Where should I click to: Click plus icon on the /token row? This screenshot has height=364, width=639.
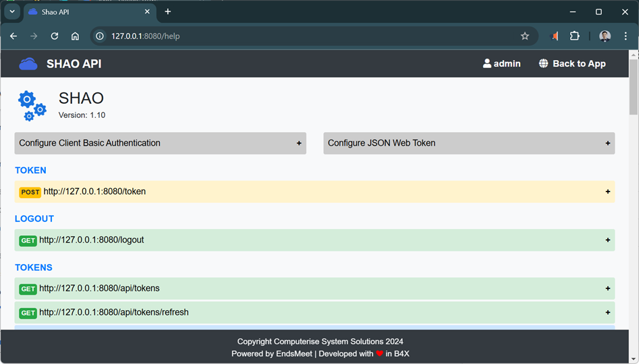tap(607, 191)
